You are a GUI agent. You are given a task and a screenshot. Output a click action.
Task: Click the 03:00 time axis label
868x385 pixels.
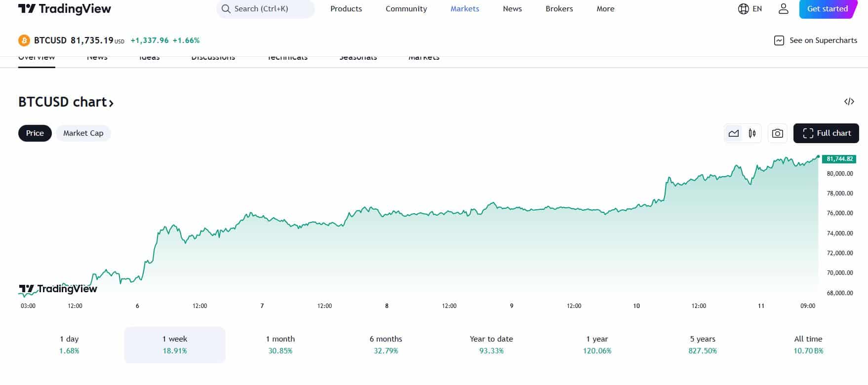pyautogui.click(x=28, y=306)
